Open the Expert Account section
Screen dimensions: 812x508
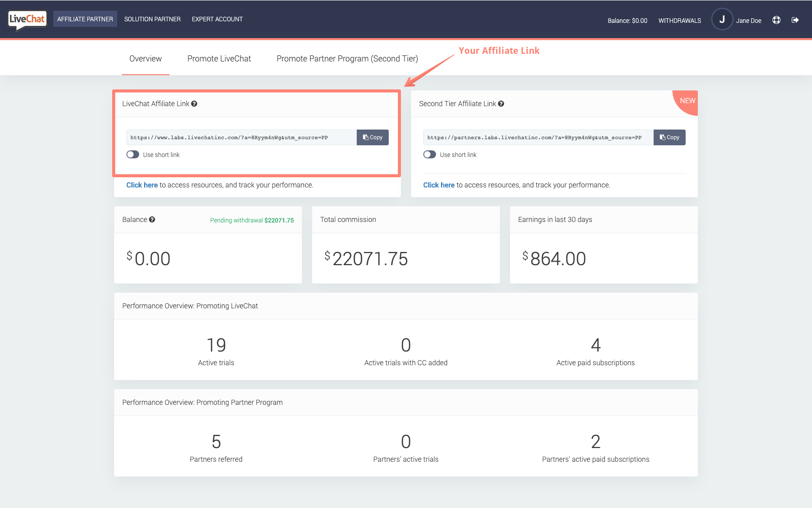(x=217, y=19)
